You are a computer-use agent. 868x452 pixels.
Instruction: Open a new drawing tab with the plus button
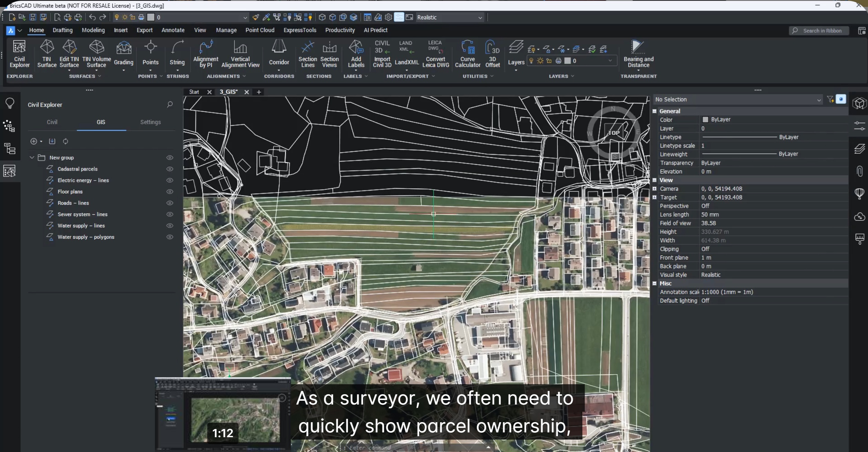[258, 92]
